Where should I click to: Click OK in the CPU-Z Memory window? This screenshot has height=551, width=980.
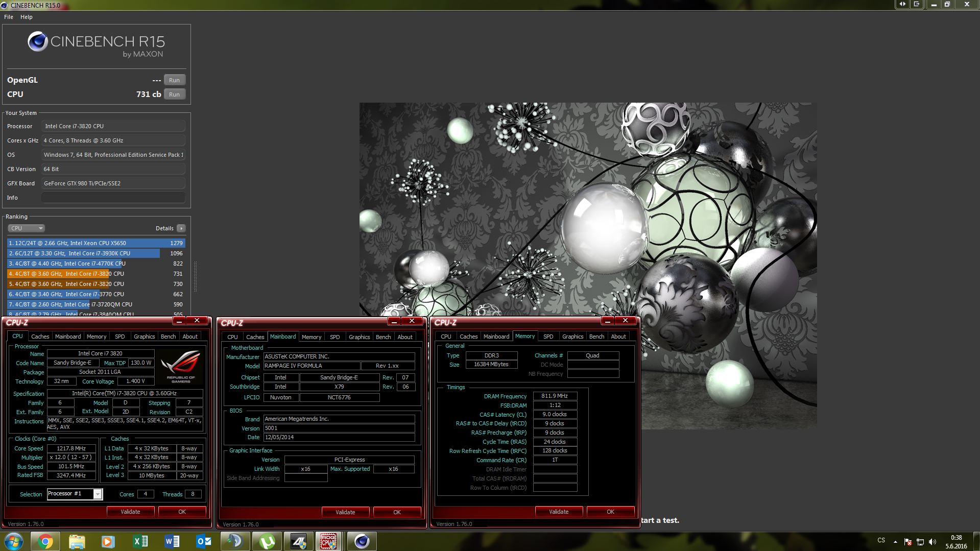point(610,512)
